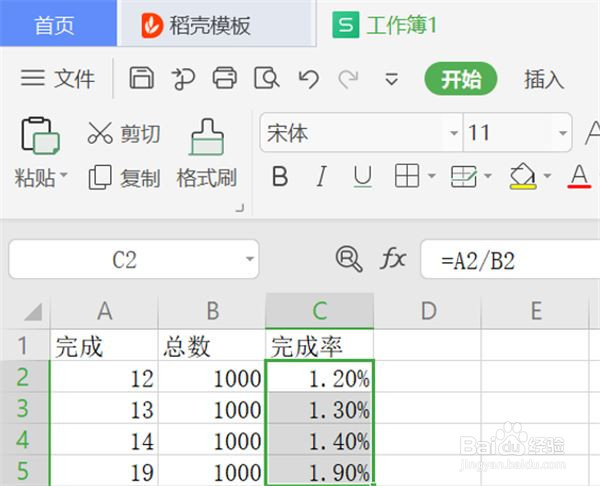
Task: Click the Name Box showing C2
Action: 134,259
